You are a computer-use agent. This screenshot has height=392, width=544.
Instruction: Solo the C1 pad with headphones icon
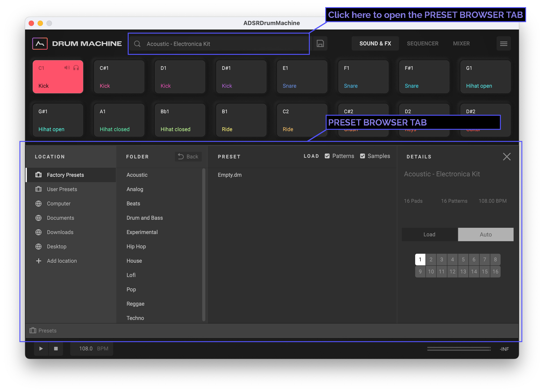click(76, 68)
